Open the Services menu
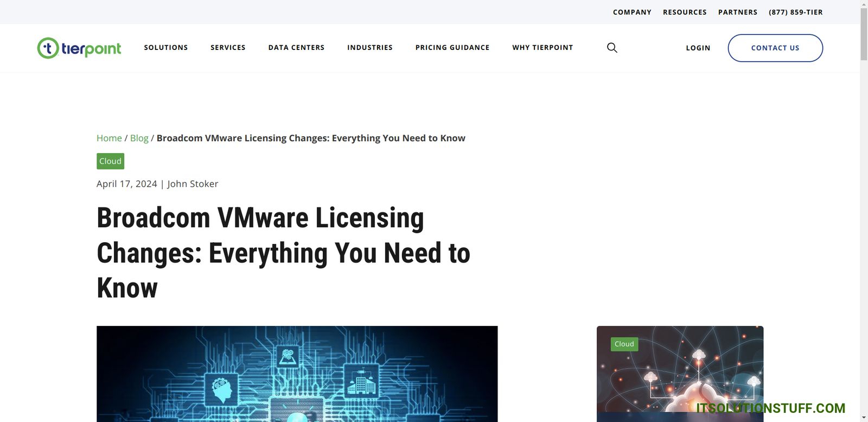 (228, 48)
